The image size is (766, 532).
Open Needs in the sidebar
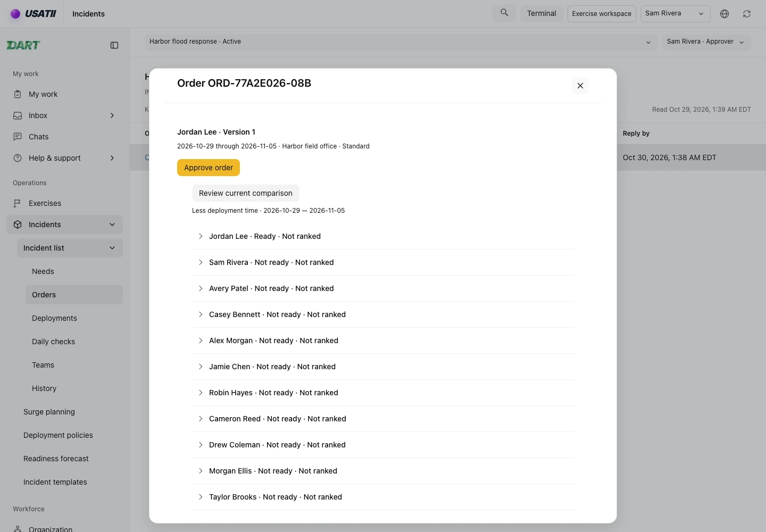pyautogui.click(x=74, y=271)
